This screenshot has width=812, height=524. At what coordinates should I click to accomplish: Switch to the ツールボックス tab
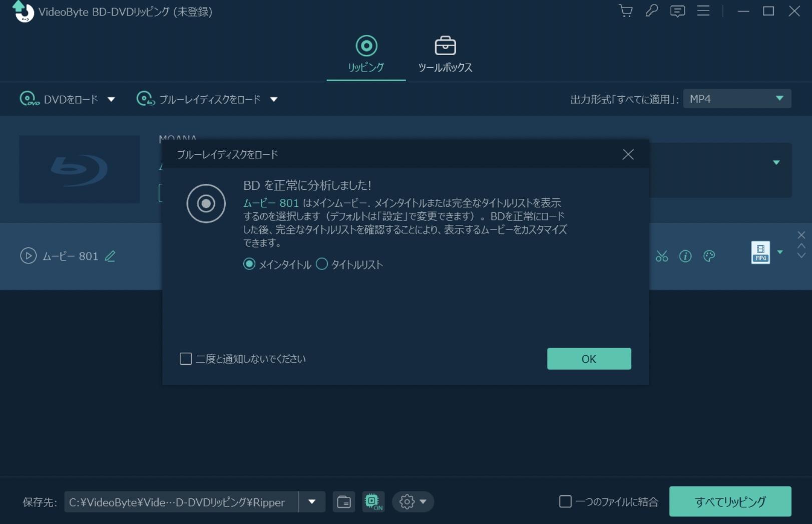(x=445, y=54)
